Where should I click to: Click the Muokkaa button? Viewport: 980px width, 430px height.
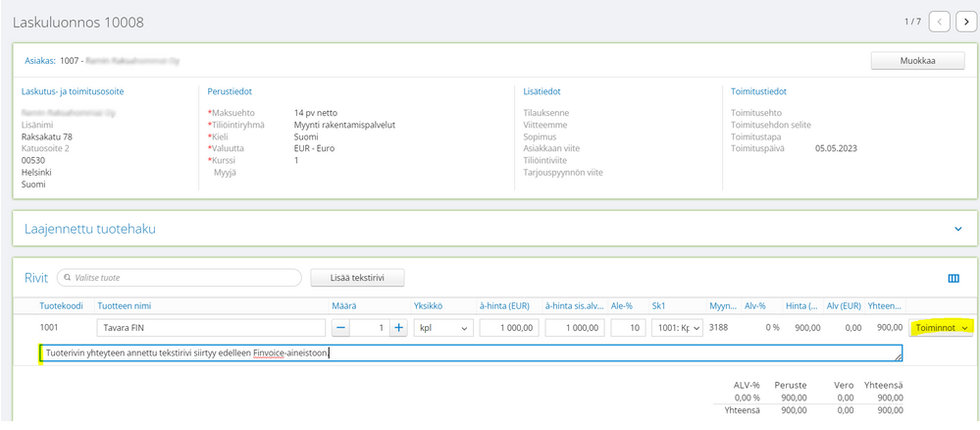click(919, 61)
